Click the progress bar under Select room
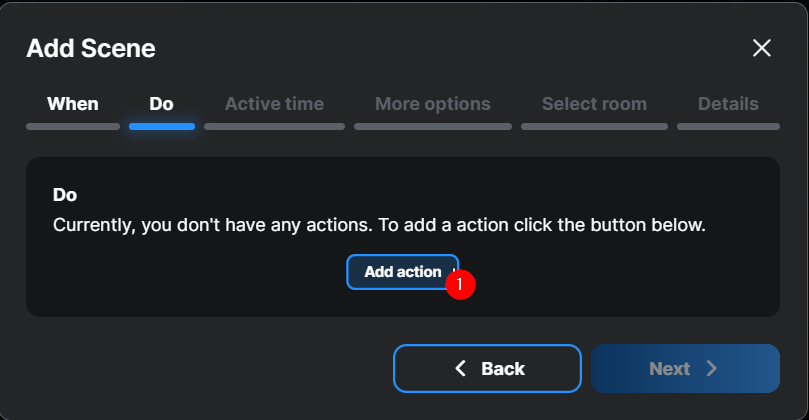The height and width of the screenshot is (420, 809). click(x=594, y=127)
